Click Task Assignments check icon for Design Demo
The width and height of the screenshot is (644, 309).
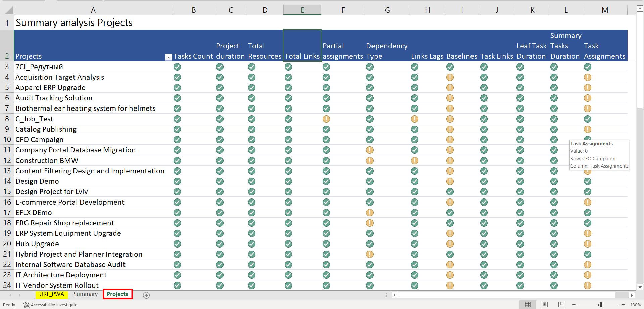coord(588,181)
